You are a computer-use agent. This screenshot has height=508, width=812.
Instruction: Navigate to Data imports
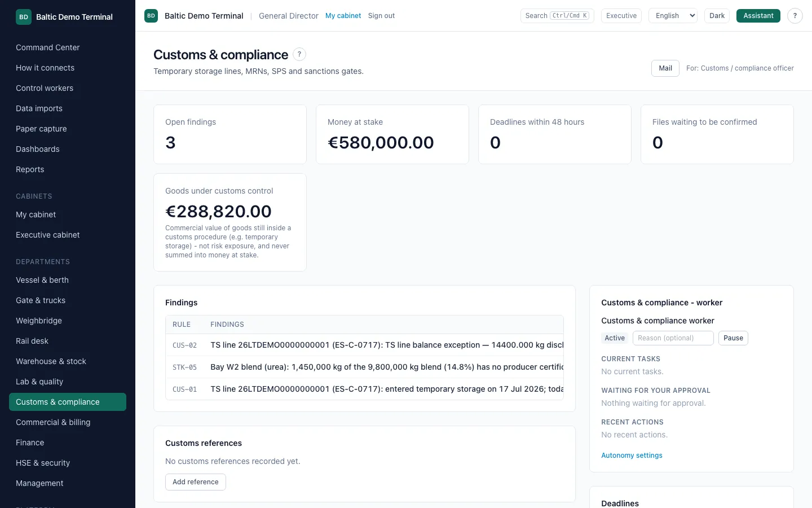[x=68, y=108]
